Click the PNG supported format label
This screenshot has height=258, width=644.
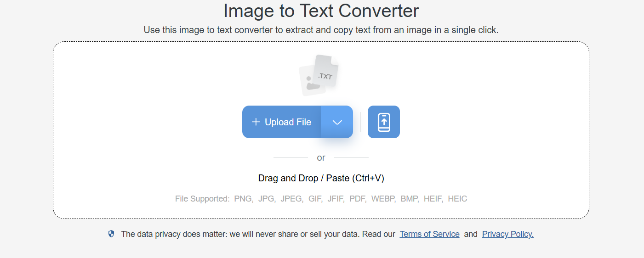point(243,199)
